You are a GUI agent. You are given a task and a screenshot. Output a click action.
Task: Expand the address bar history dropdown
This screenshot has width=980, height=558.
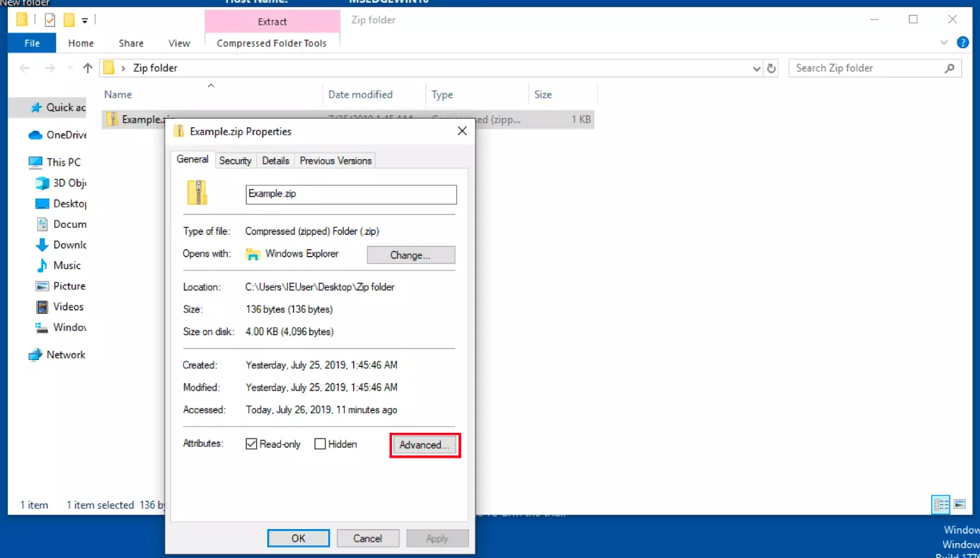tap(756, 69)
